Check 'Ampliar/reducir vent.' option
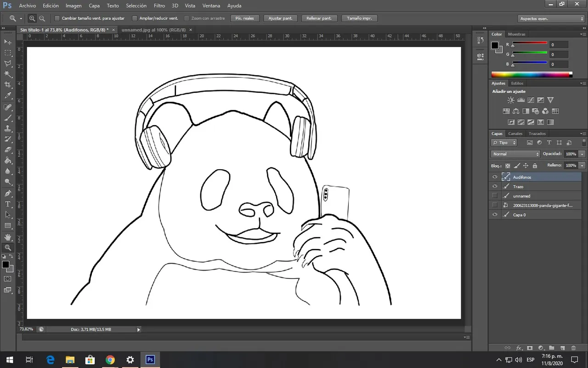The height and width of the screenshot is (368, 588). (135, 18)
